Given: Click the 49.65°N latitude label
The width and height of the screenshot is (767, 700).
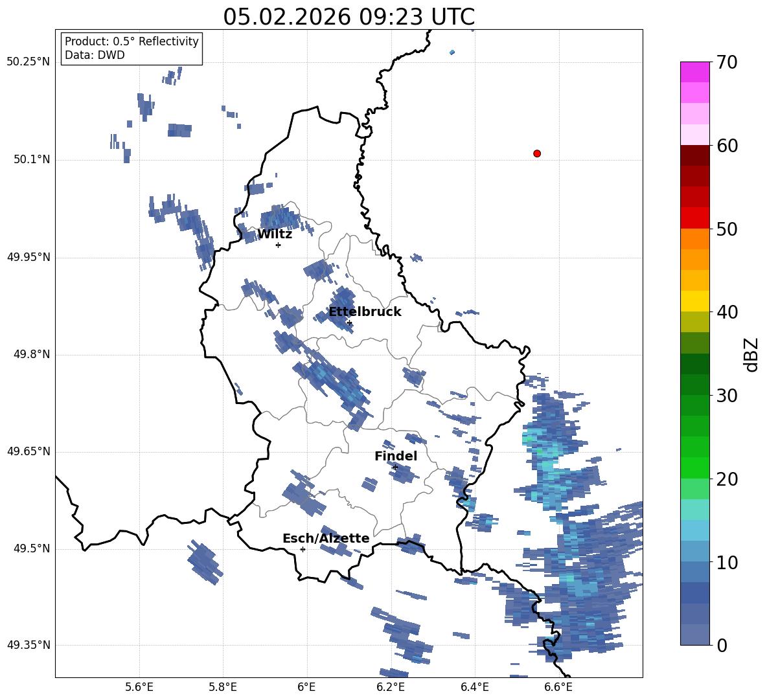Looking at the screenshot, I should (x=29, y=451).
